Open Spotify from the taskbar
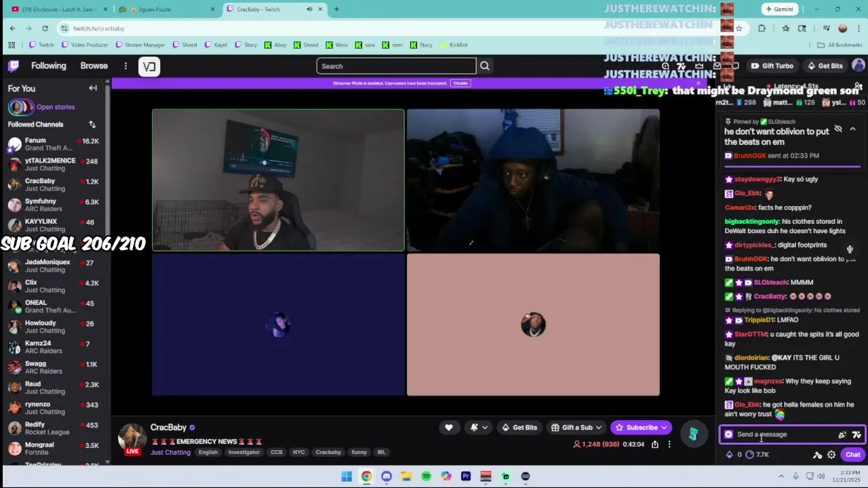 [426, 476]
